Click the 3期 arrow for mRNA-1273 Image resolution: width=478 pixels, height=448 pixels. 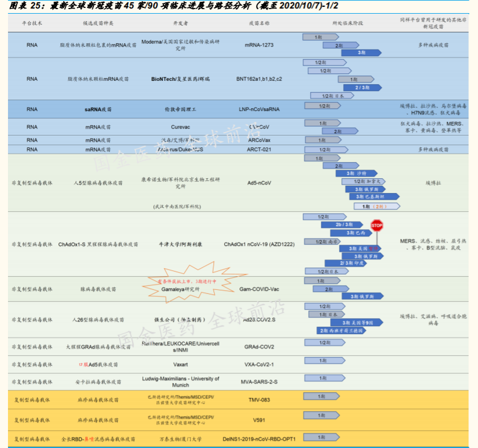tap(361, 53)
